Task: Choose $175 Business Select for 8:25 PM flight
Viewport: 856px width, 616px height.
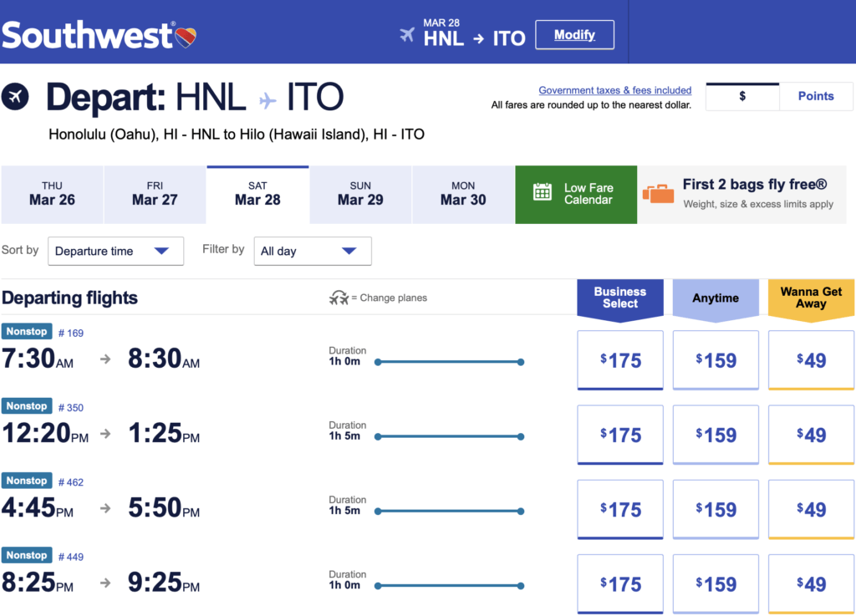Action: click(x=620, y=584)
